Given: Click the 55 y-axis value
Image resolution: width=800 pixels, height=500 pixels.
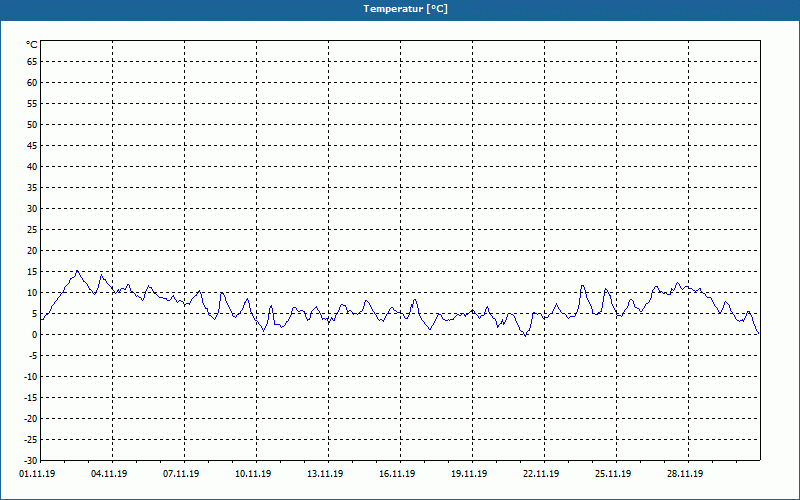Looking at the screenshot, I should [x=32, y=104].
